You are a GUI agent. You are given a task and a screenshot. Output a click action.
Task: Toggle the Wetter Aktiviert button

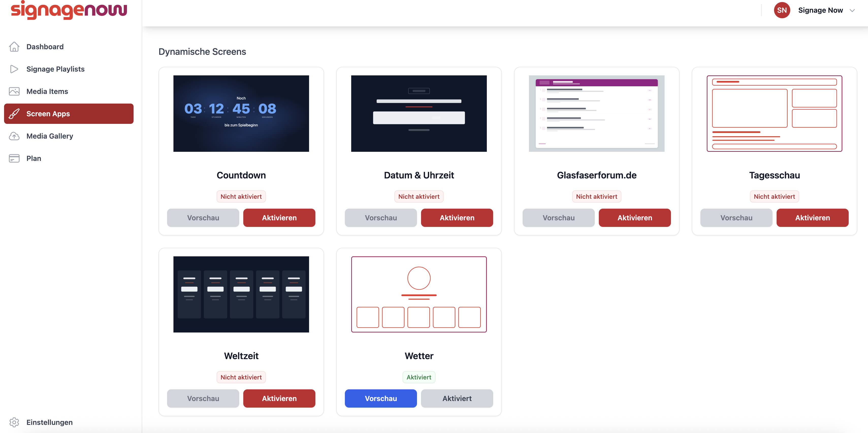coord(457,399)
